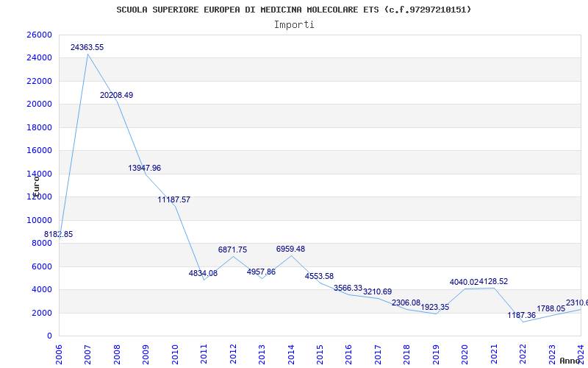Select the Importi subtitle text

coord(294,25)
